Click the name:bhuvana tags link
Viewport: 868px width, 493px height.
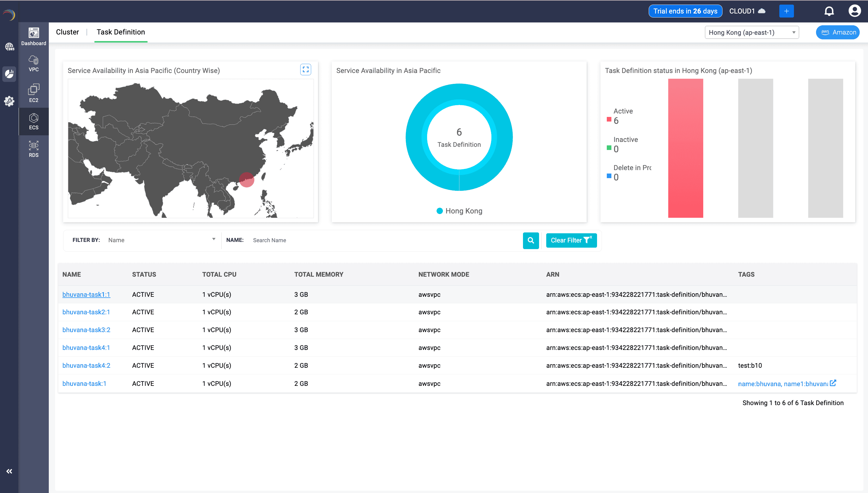783,384
